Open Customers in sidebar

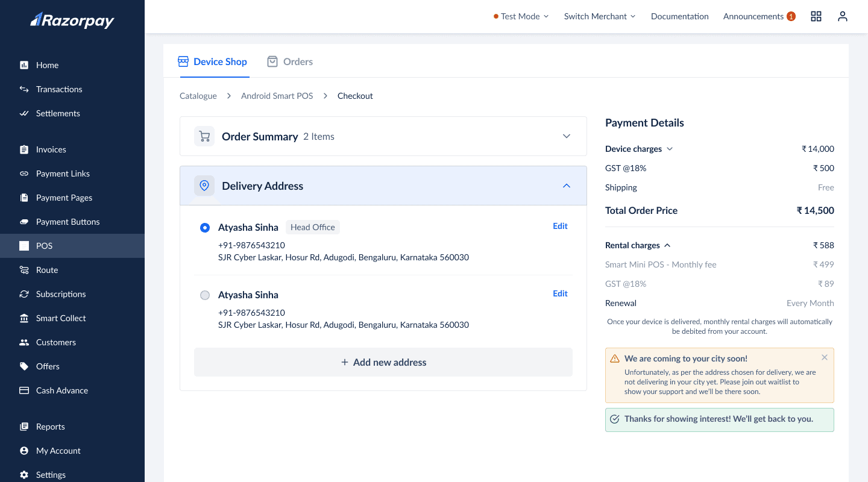click(72, 342)
